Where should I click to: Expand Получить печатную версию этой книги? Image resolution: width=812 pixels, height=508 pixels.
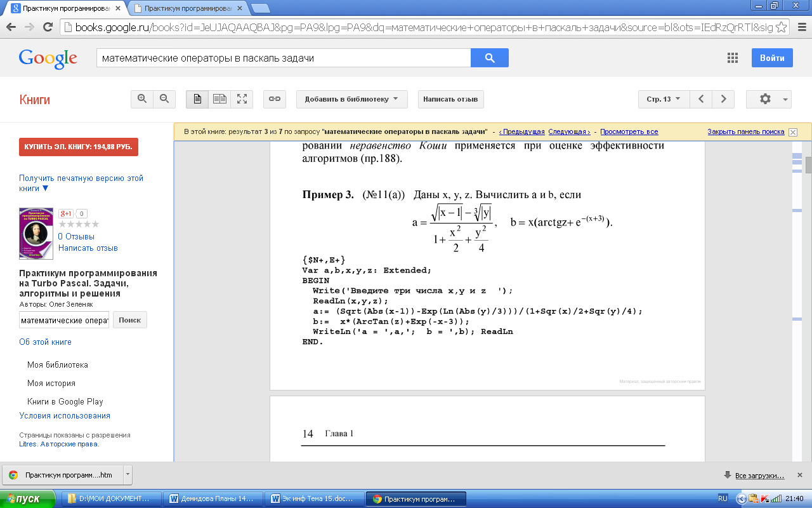tap(81, 184)
